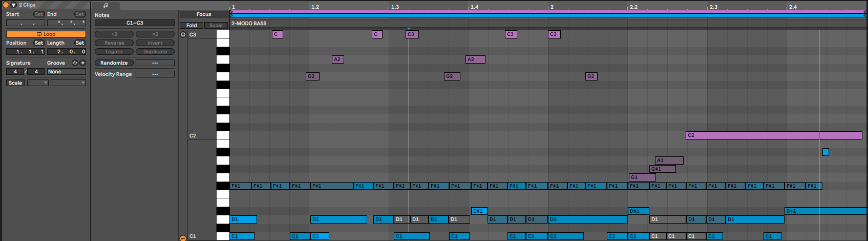The height and width of the screenshot is (241, 868).
Task: Toggle the orange Loop switch
Action: click(46, 34)
